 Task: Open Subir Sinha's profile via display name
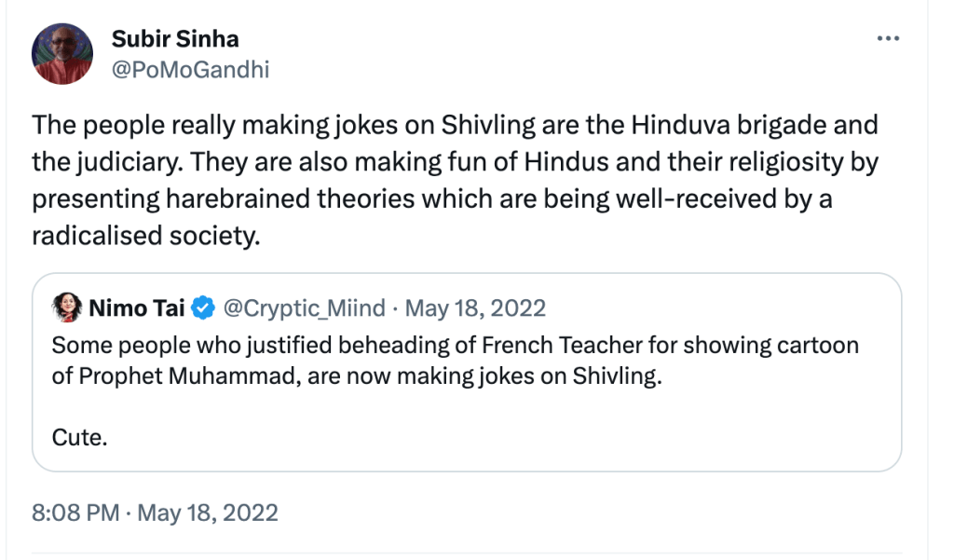click(175, 39)
